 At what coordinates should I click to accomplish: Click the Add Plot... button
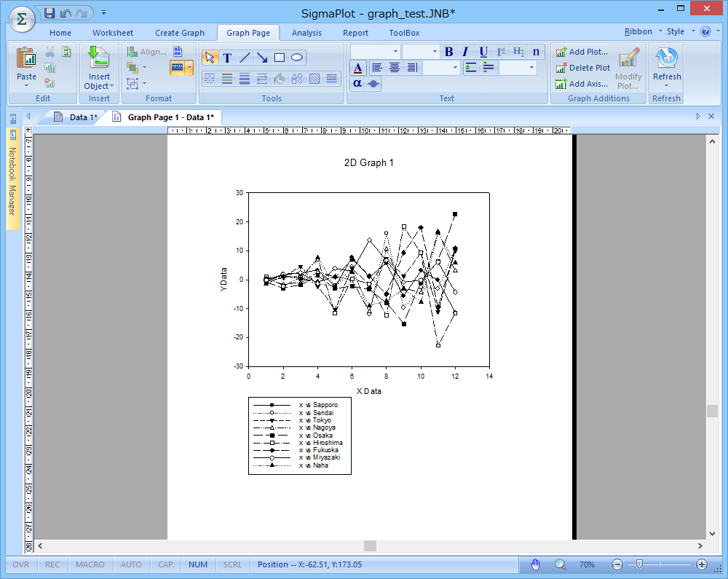582,52
